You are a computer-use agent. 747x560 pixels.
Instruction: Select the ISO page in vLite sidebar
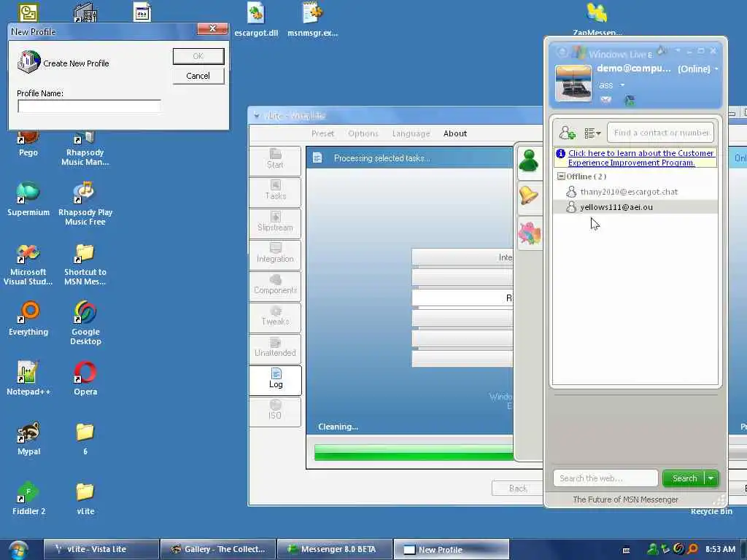pyautogui.click(x=275, y=411)
